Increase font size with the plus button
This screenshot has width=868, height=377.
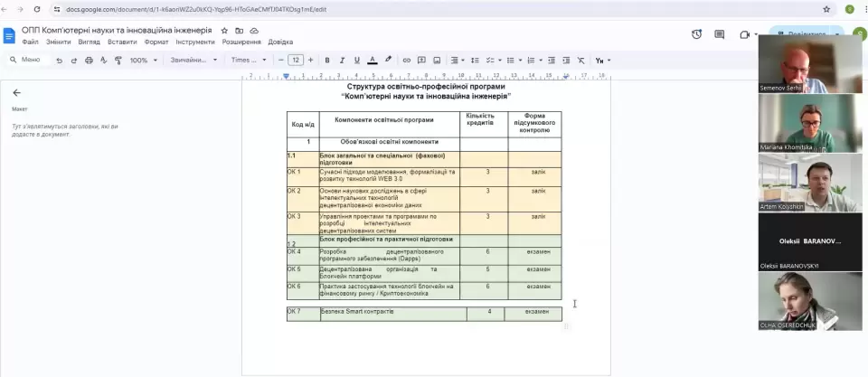pos(310,61)
